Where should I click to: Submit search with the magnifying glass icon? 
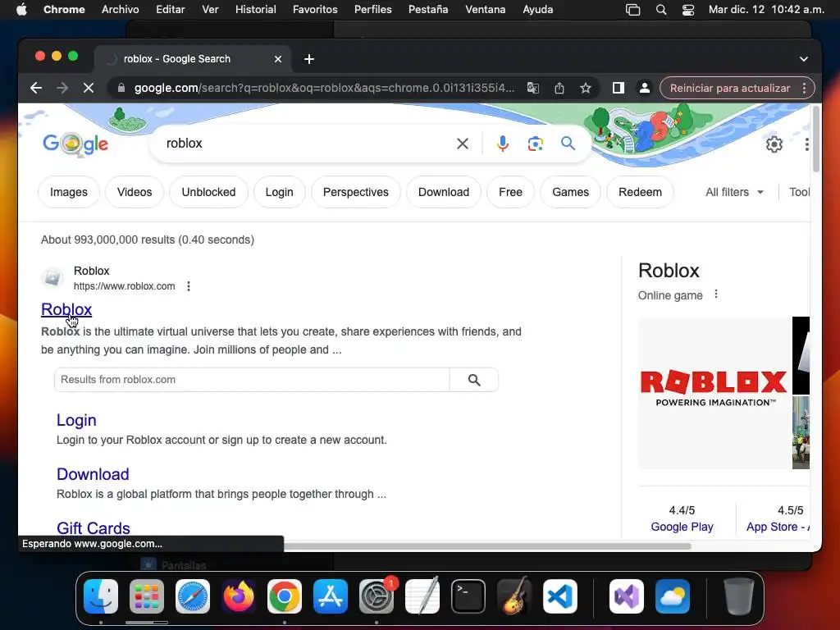[568, 143]
